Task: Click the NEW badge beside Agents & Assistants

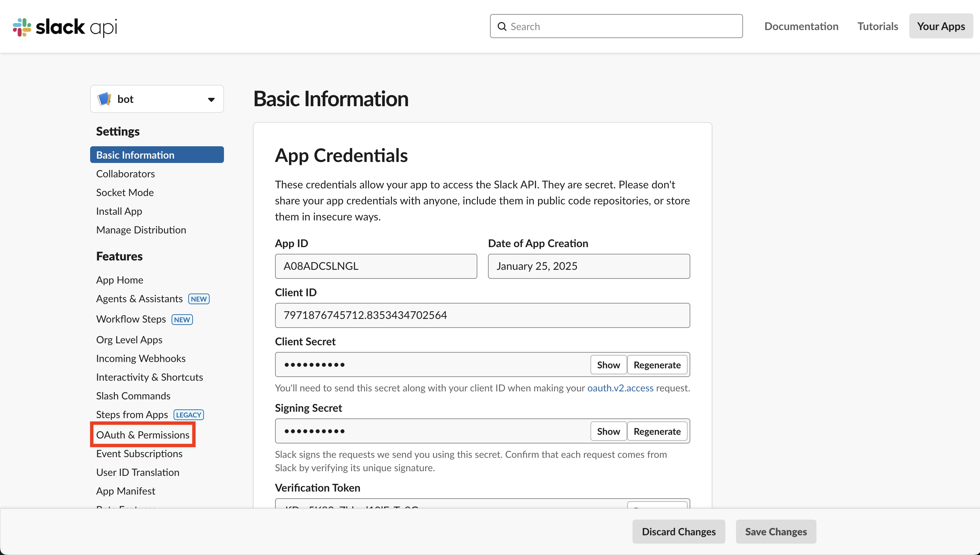Action: pyautogui.click(x=199, y=299)
